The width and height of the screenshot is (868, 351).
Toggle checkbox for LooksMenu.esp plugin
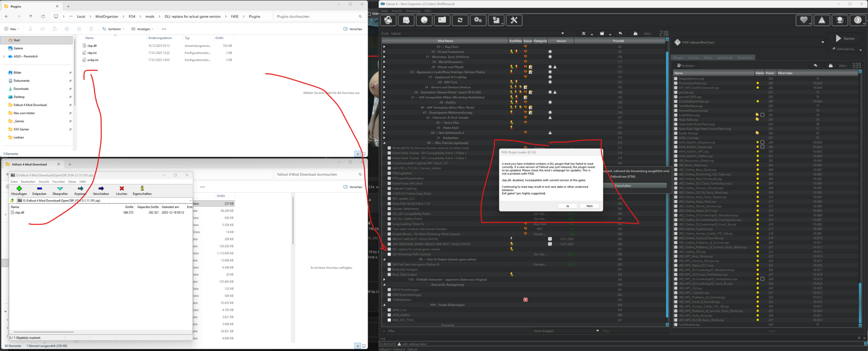click(676, 115)
